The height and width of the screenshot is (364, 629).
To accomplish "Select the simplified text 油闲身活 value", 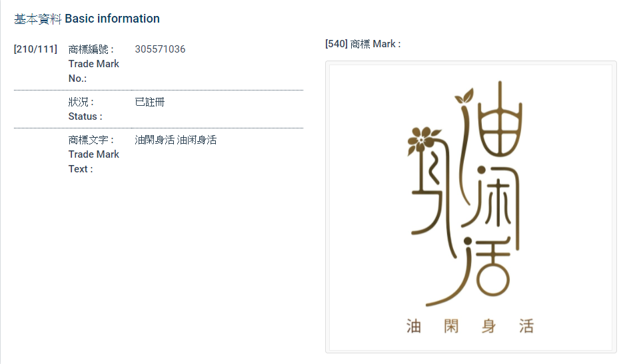I will coord(197,140).
